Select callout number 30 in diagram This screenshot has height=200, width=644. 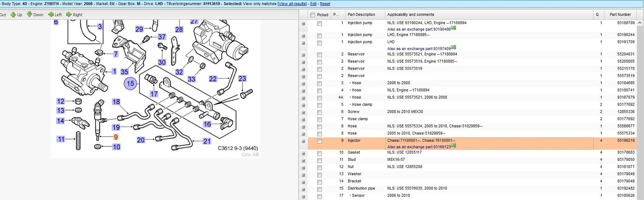pos(162,62)
